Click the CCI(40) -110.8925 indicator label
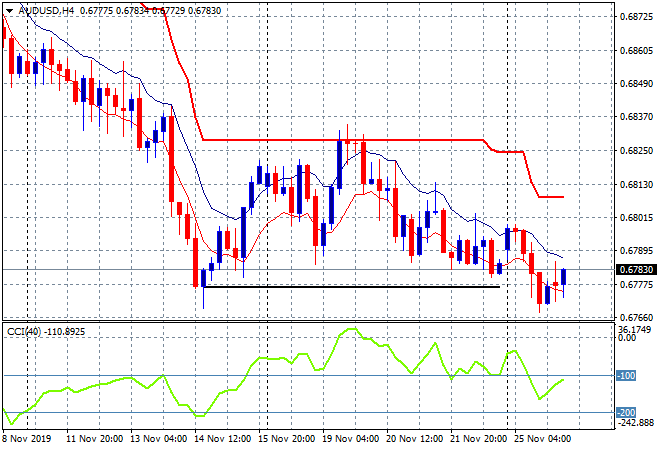660x450 pixels. click(x=46, y=332)
